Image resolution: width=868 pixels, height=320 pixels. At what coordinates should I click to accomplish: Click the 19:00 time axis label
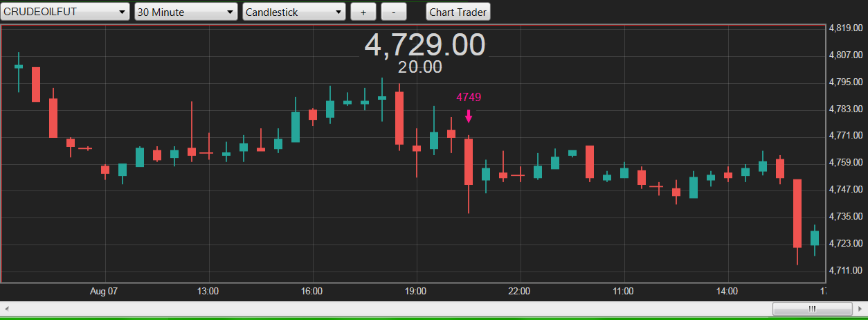pos(415,292)
